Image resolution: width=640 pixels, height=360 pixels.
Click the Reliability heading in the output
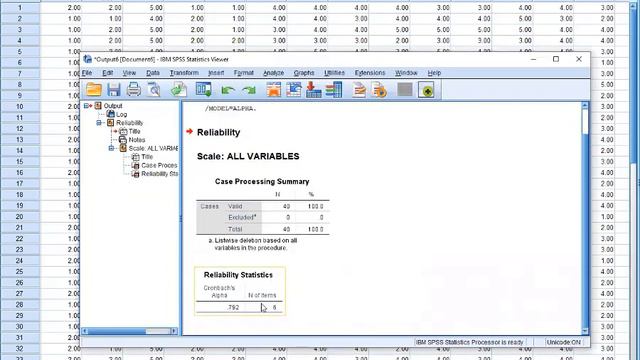tap(218, 132)
